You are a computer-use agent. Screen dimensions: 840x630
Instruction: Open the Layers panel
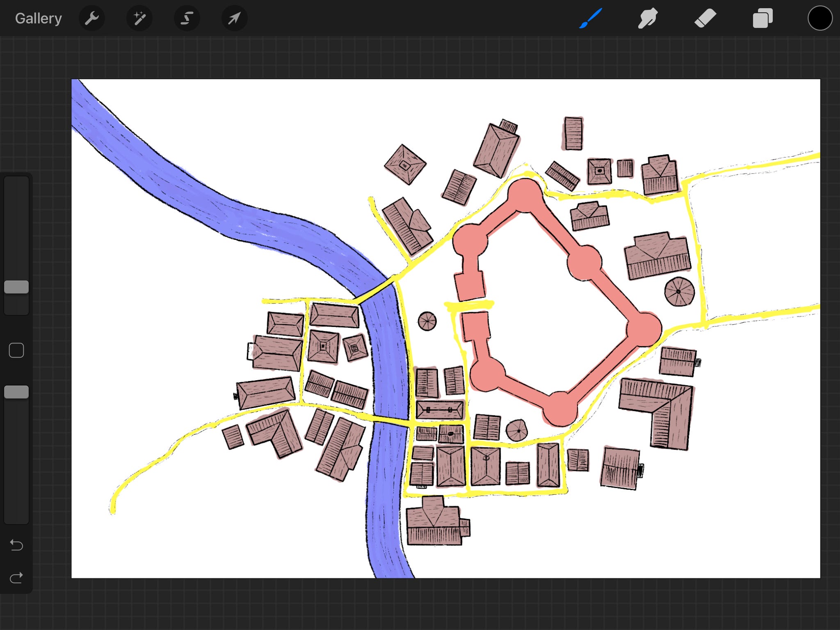point(762,18)
